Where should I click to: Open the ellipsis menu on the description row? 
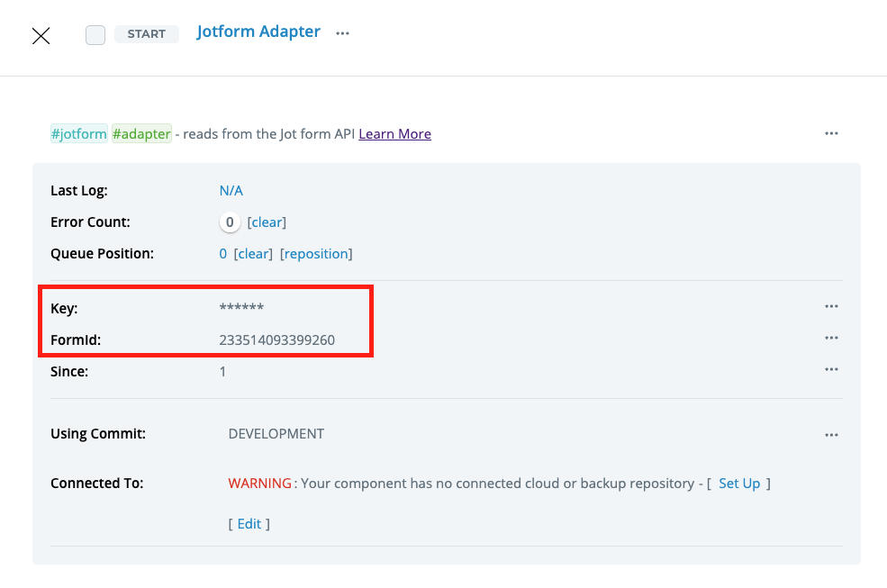[831, 133]
